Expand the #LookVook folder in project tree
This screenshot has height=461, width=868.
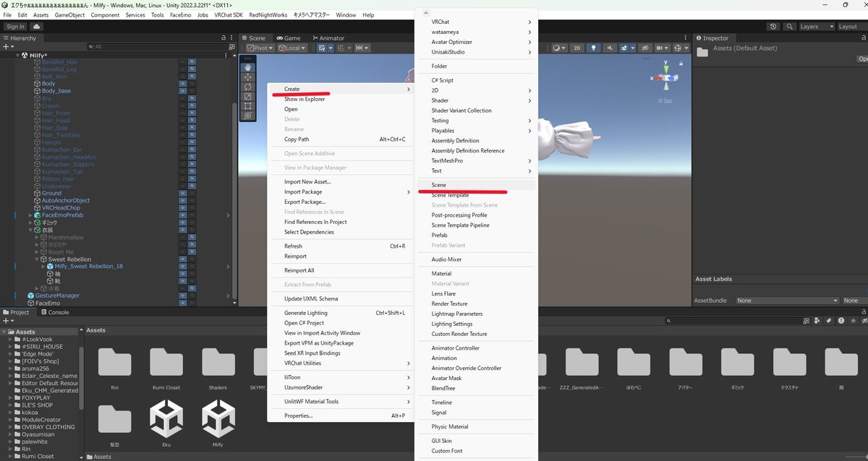coord(9,339)
